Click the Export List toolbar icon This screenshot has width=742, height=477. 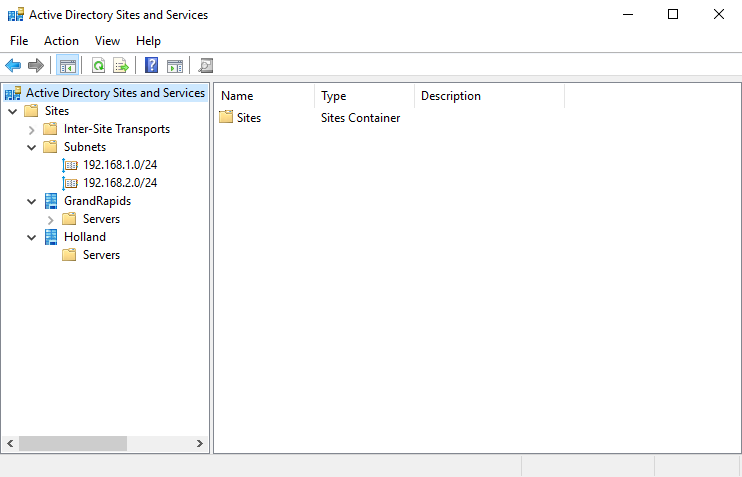coord(121,66)
